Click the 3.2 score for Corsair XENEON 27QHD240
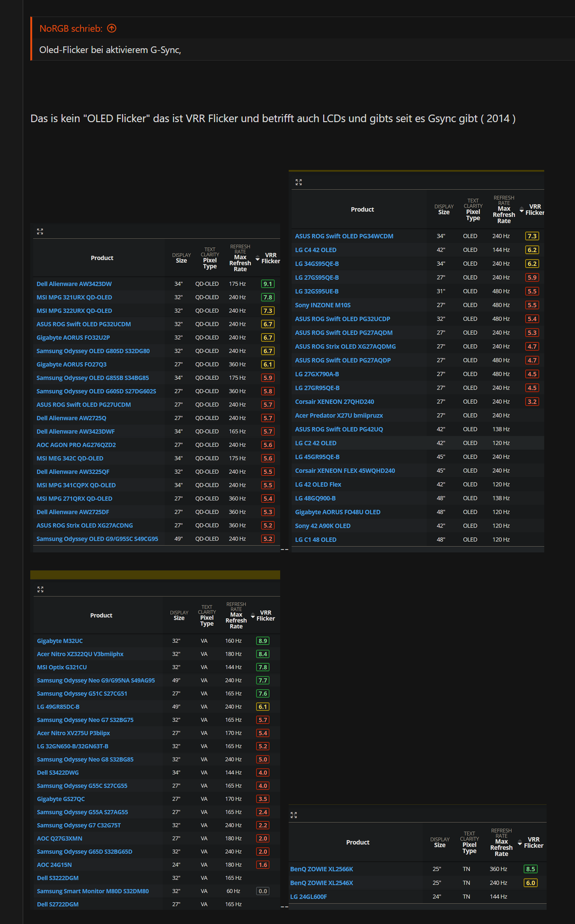Screen dimensions: 575x924 (x=532, y=402)
